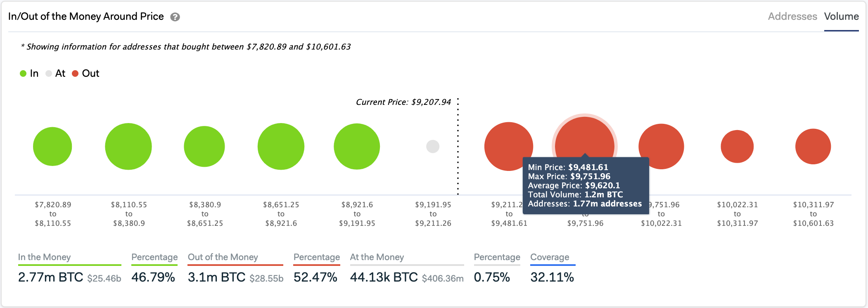868x308 pixels.
Task: Toggle the At series via gray legend marker
Action: click(x=49, y=73)
